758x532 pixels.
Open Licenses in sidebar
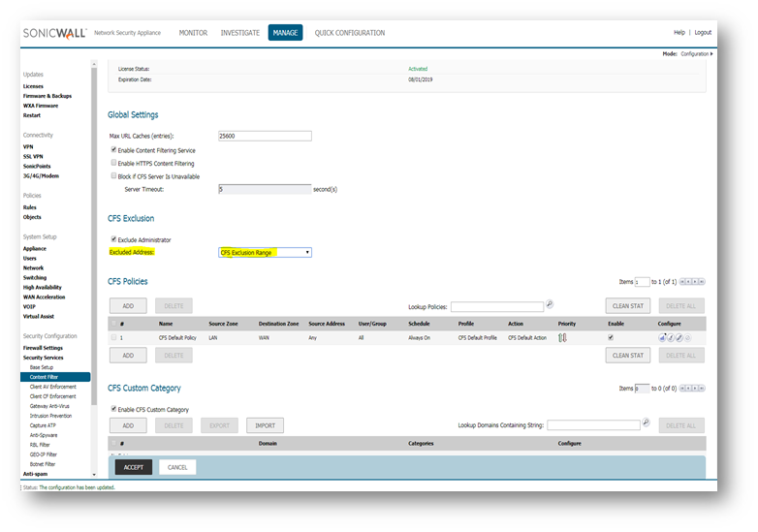[33, 86]
